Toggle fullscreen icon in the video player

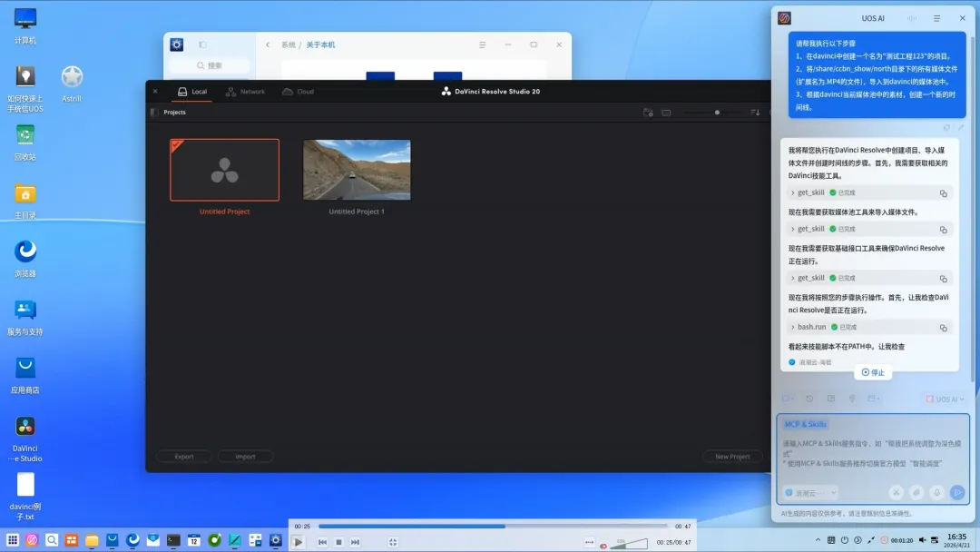393,542
